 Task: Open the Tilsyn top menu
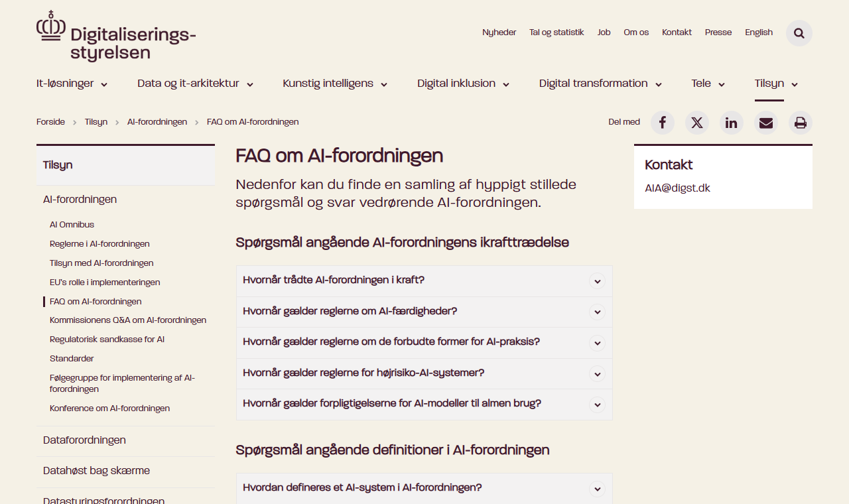pos(776,84)
